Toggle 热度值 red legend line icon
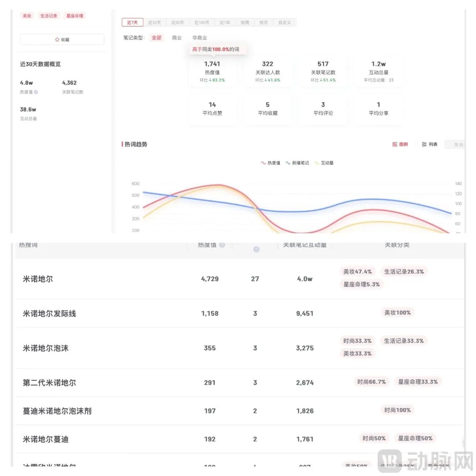This screenshot has height=476, width=476. (x=264, y=163)
